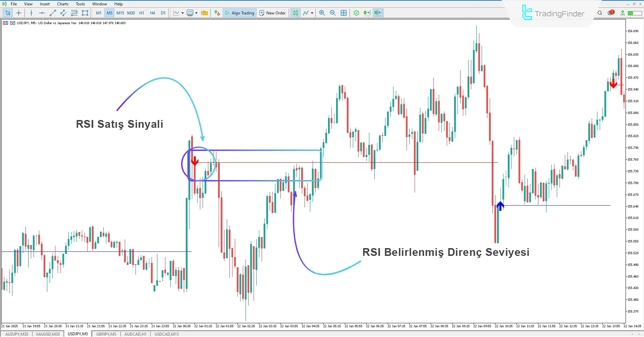This screenshot has width=644, height=337.
Task: Select the Fibonacci levels tool icon
Action: [x=74, y=13]
